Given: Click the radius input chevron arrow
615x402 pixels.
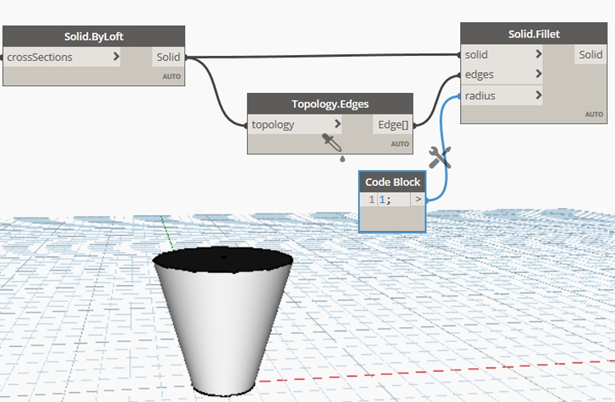Looking at the screenshot, I should [x=540, y=96].
